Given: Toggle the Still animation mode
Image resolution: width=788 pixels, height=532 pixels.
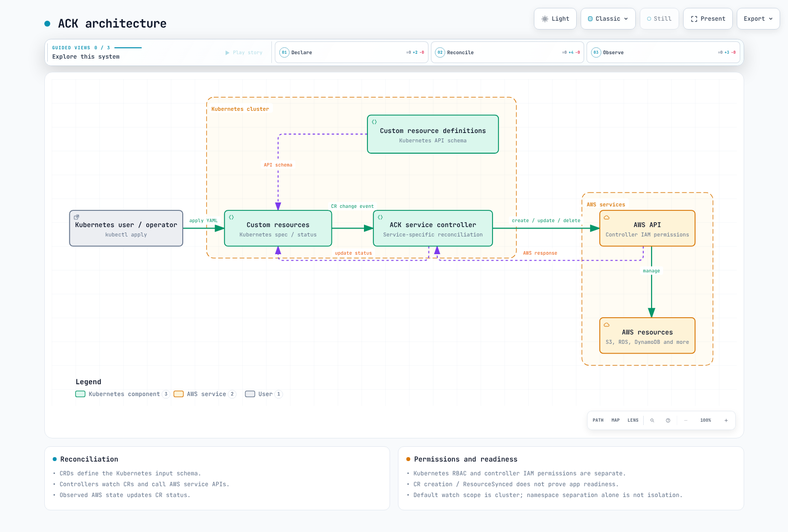Looking at the screenshot, I should [x=659, y=19].
